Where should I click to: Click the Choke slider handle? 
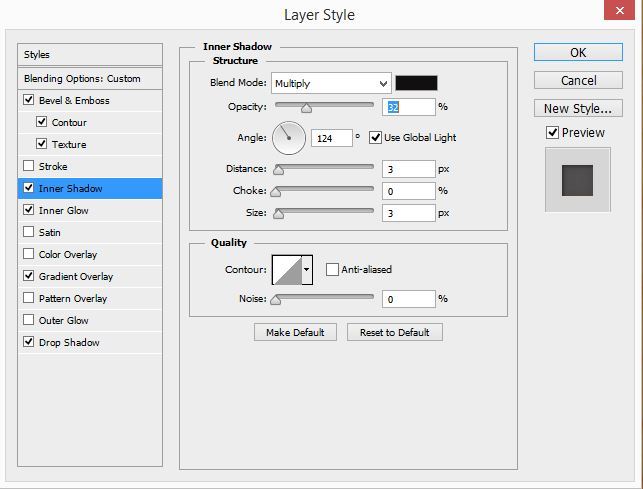coord(276,192)
